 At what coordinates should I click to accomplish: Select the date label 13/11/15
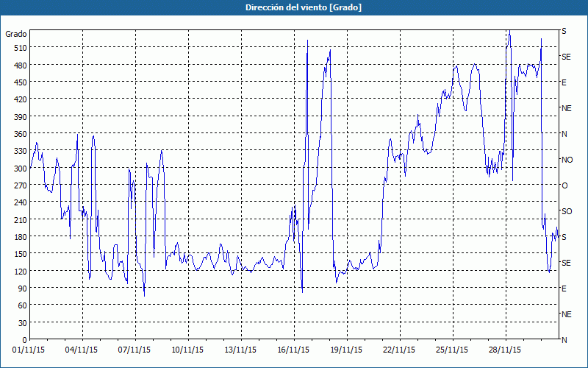click(x=240, y=350)
